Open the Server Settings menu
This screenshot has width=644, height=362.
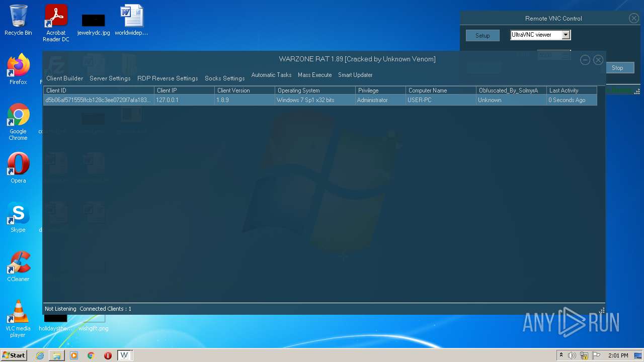click(110, 78)
